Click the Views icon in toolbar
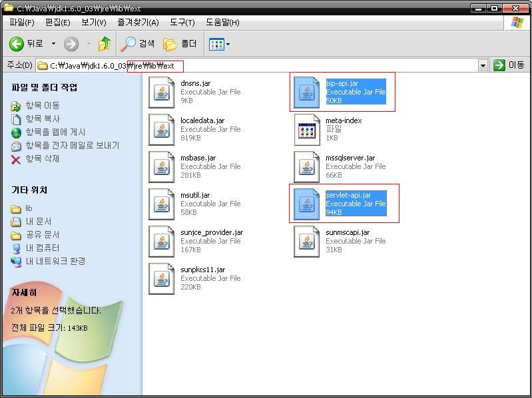 [216, 44]
